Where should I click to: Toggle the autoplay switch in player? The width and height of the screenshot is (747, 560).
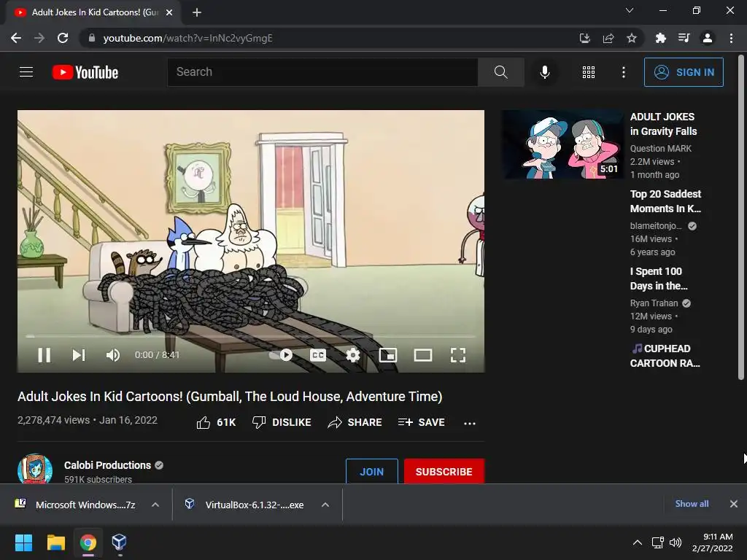281,355
